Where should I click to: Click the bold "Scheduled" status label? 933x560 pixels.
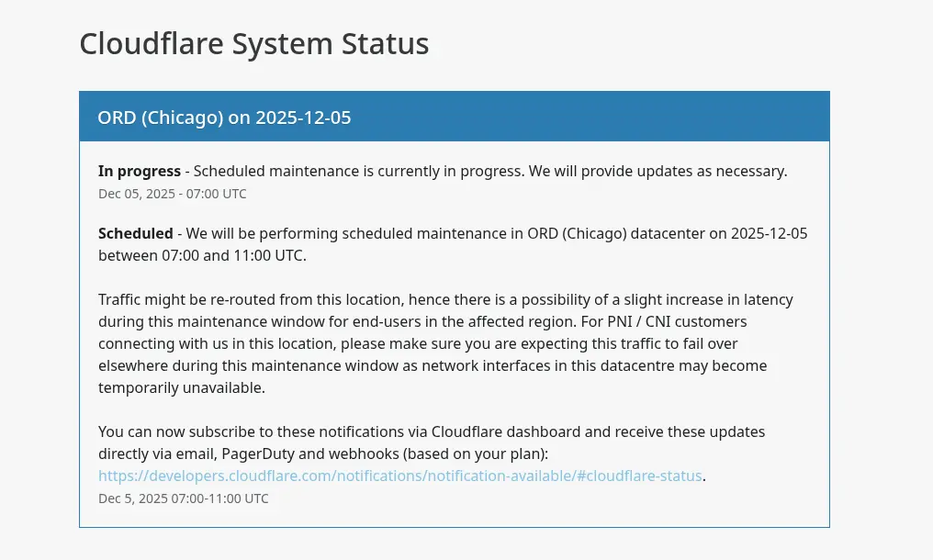(x=136, y=233)
